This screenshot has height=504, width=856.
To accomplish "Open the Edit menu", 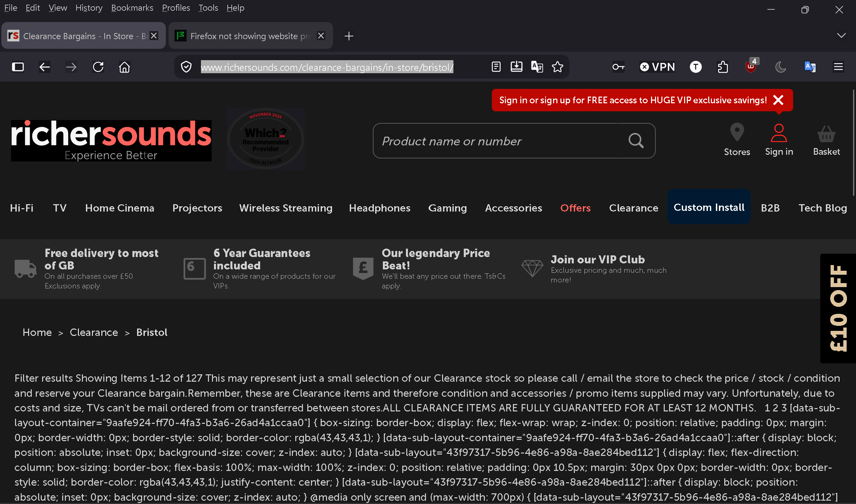I will 33,8.
